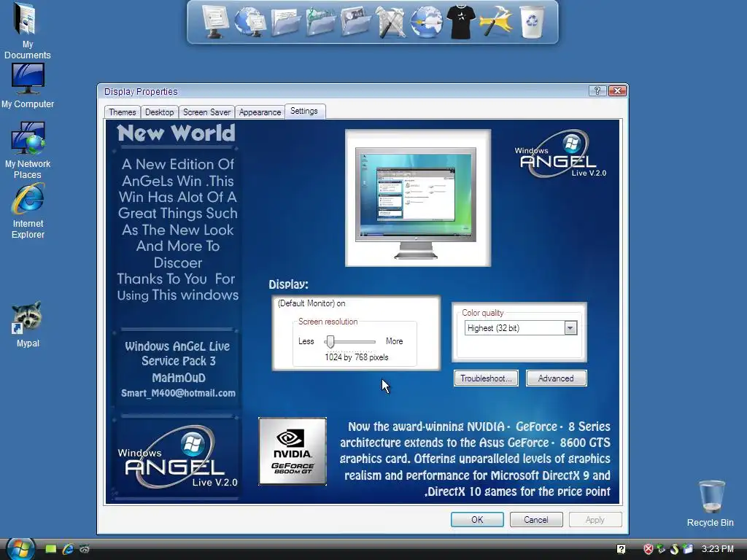This screenshot has width=747, height=560.
Task: Click the black t-shirt icon in the dock
Action: tap(461, 22)
